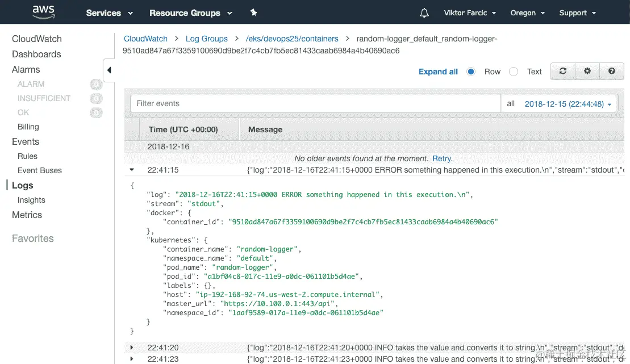Show alarms in OK state
Image resolution: width=630 pixels, height=364 pixels.
[23, 112]
